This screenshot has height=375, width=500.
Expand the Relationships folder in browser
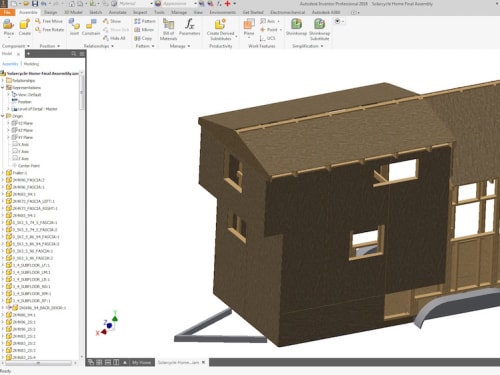point(3,80)
